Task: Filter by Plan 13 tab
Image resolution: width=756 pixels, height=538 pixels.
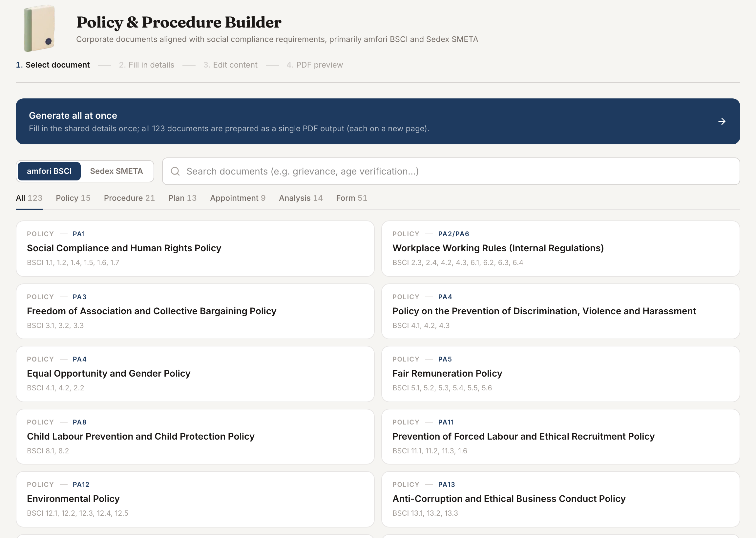Action: point(182,198)
